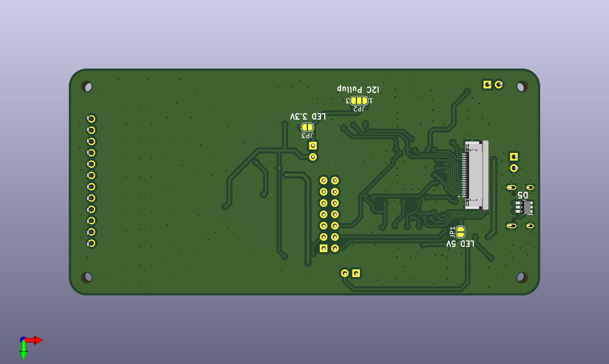
Task: Click the mirrored 'I2C Pullup' silkscreen text
Action: [358, 89]
